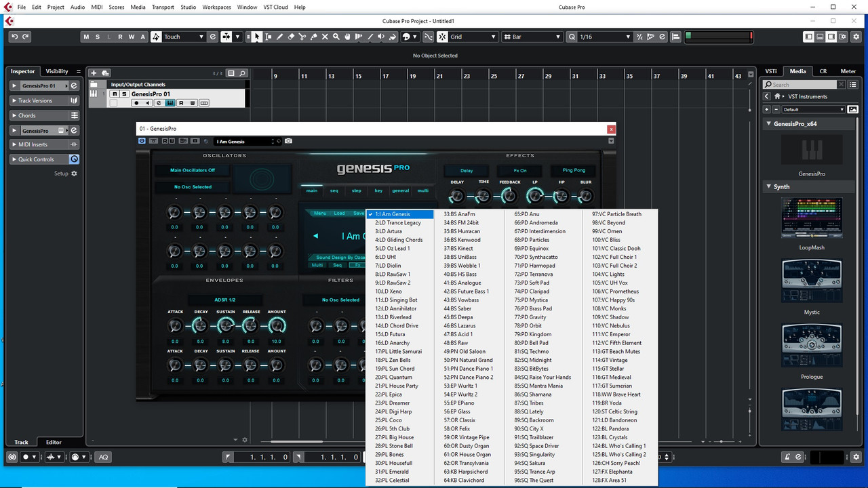This screenshot has height=488, width=868.
Task: Select the Mute X tool
Action: [x=325, y=37]
